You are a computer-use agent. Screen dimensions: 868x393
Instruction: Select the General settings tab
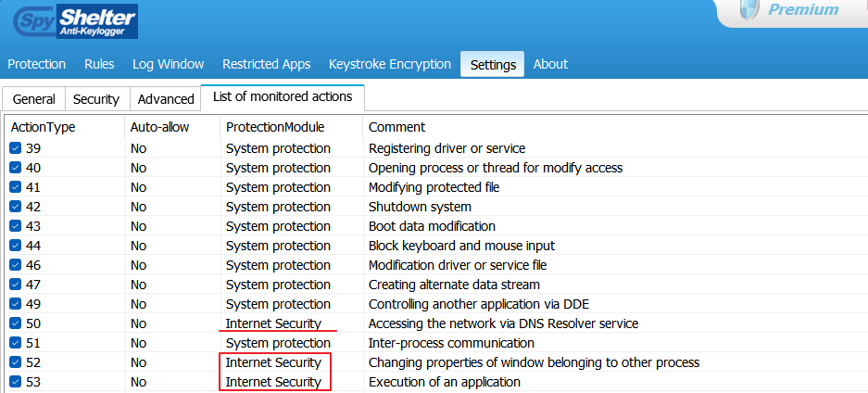coord(34,99)
